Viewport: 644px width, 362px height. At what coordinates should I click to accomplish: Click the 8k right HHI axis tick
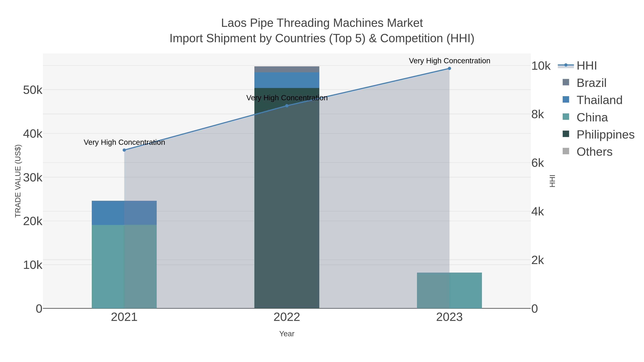[x=538, y=114]
